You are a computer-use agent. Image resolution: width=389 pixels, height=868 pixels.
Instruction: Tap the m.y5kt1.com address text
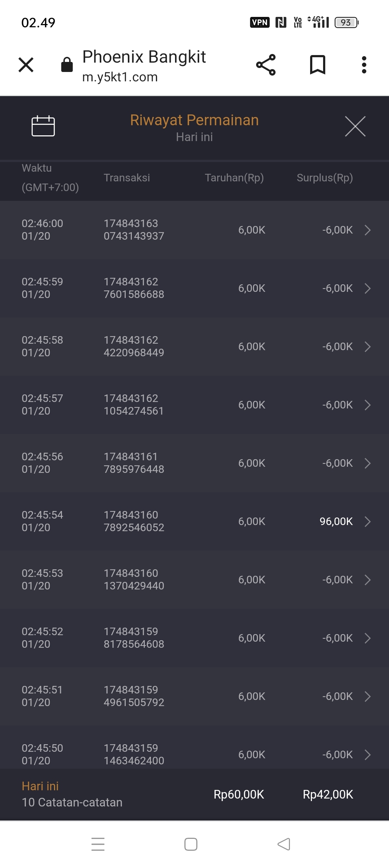(x=120, y=77)
